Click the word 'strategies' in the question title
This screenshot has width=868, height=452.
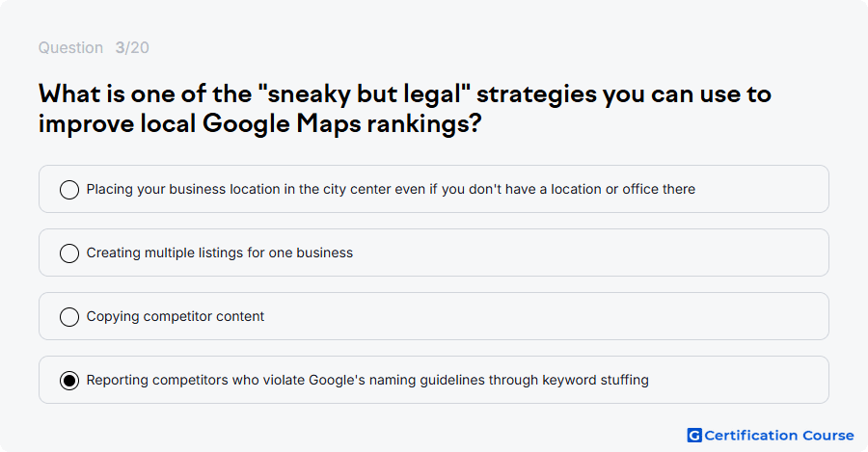pyautogui.click(x=536, y=94)
